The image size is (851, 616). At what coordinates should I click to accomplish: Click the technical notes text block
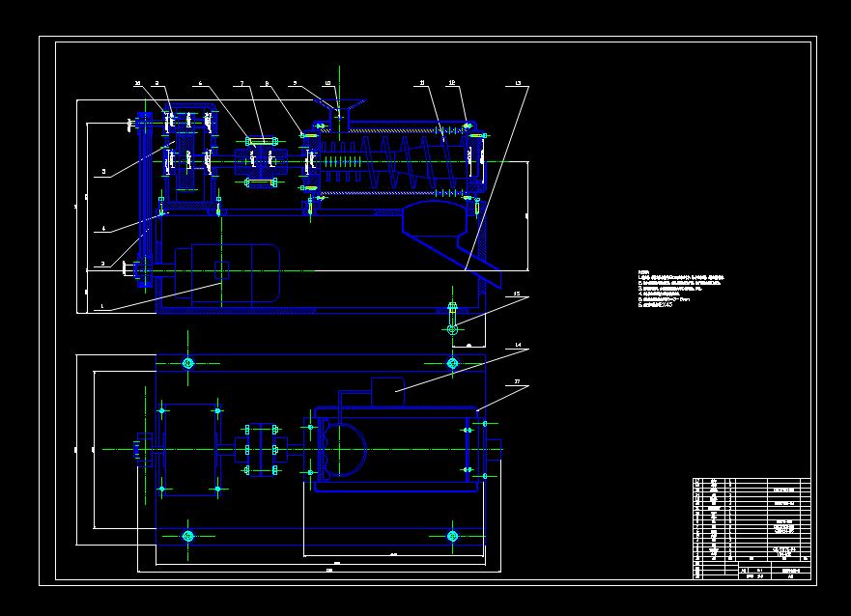(681, 289)
